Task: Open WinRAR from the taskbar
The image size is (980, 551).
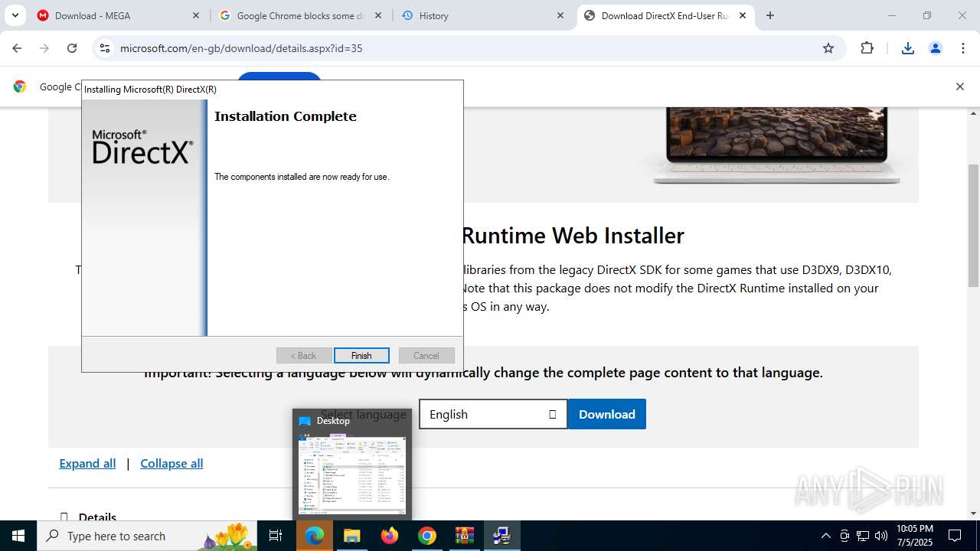Action: pos(465,536)
